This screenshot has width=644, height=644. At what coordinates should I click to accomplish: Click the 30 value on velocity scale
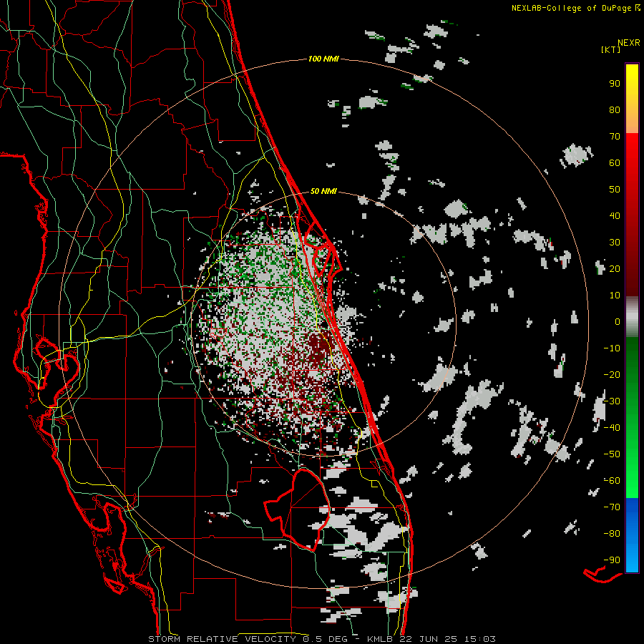pos(615,243)
